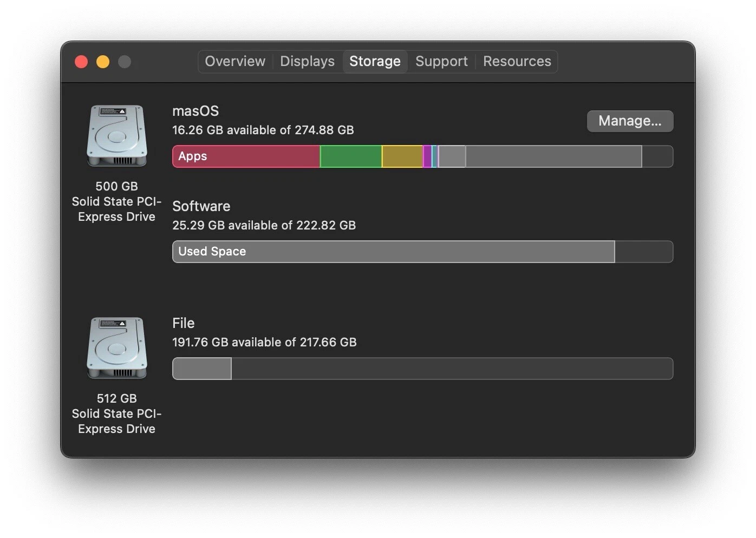Viewport: 756px width, 538px height.
Task: Click the File volume name
Action: click(x=184, y=323)
